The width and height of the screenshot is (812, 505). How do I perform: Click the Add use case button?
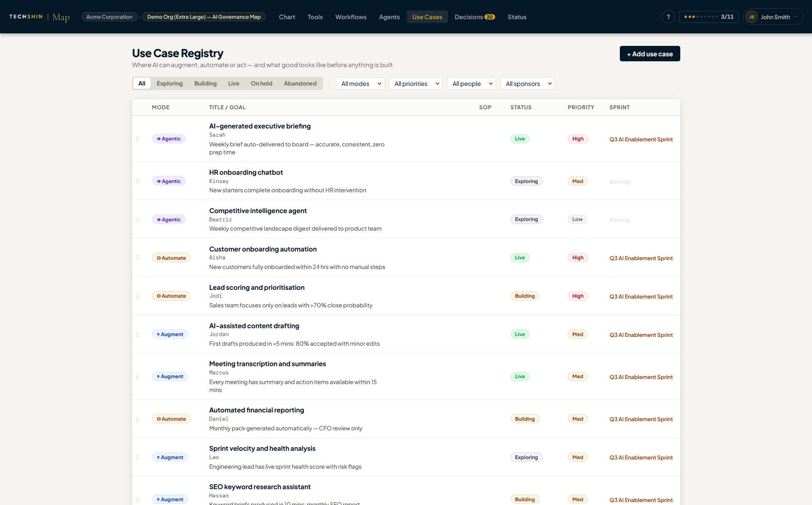tap(650, 54)
